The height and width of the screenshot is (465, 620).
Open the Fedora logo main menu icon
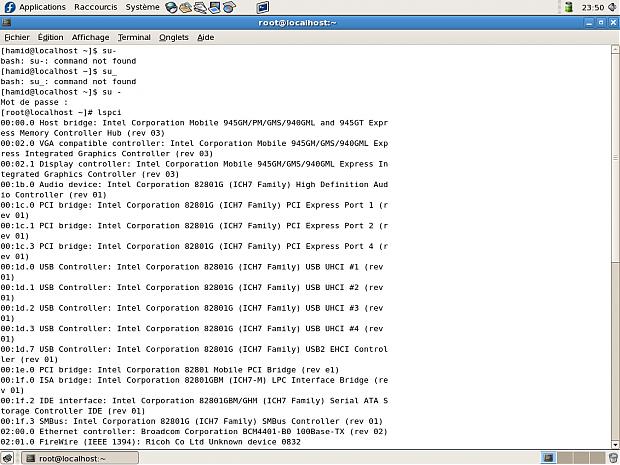(x=9, y=7)
